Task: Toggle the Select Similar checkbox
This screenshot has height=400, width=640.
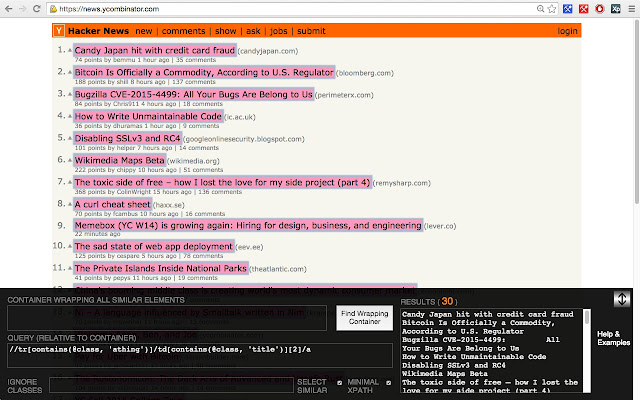Action: pos(340,383)
